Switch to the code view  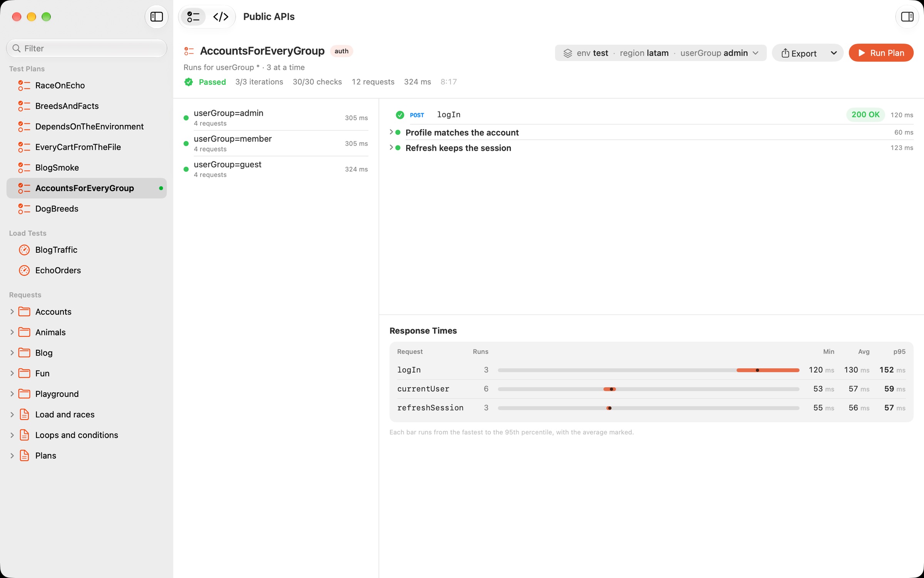click(221, 17)
